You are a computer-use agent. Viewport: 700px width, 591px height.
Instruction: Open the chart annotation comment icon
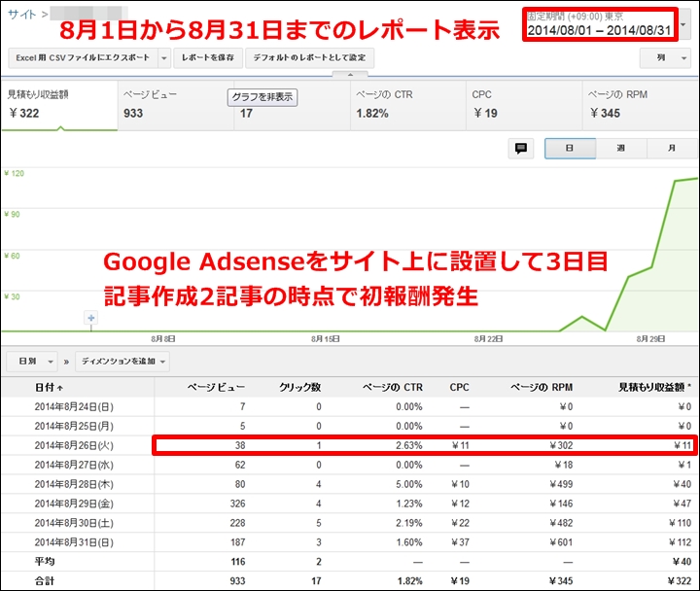[520, 148]
